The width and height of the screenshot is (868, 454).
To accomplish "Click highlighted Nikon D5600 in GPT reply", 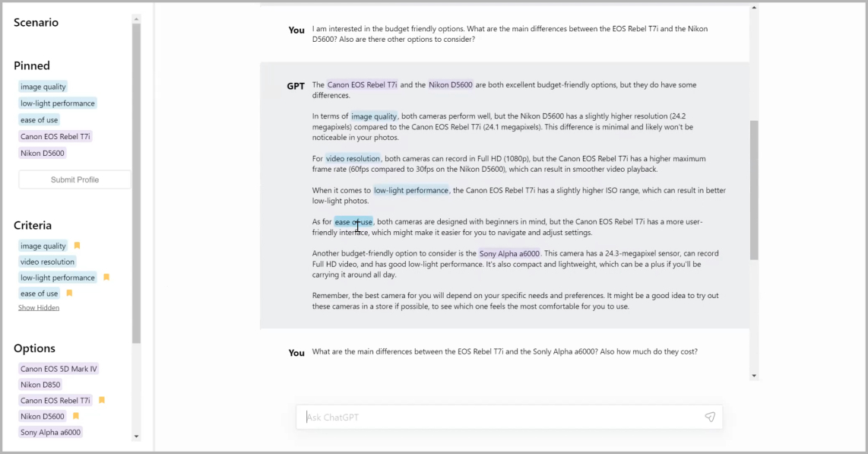I will [451, 84].
